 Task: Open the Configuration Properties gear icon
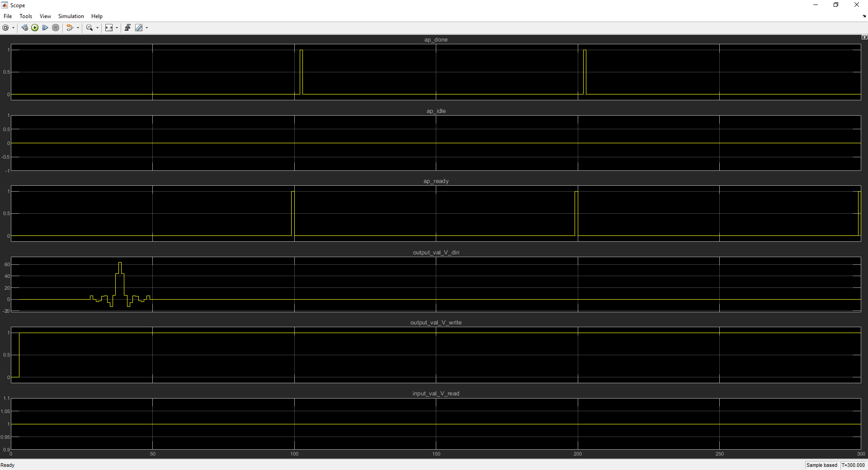[x=5, y=28]
